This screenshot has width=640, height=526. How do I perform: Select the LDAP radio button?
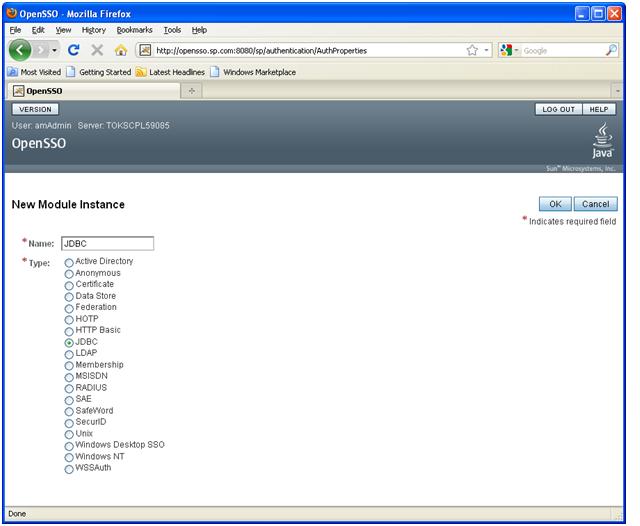point(69,354)
